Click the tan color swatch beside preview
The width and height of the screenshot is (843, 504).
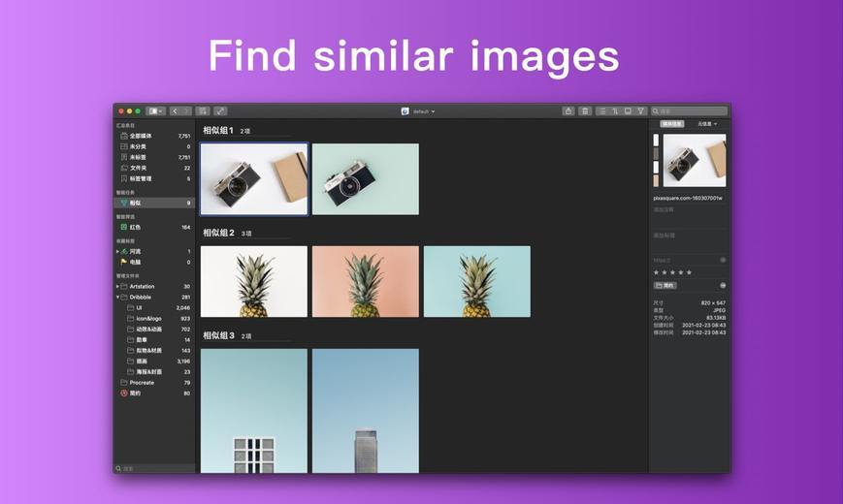pyautogui.click(x=656, y=181)
